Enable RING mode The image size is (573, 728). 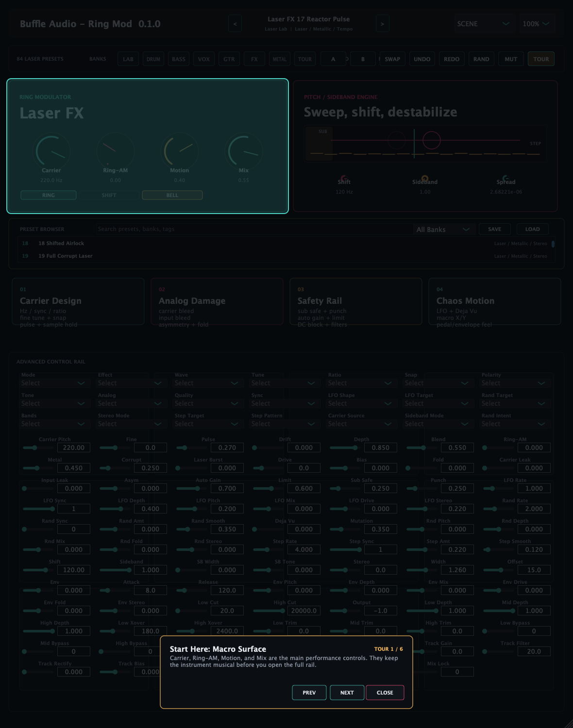tap(49, 195)
